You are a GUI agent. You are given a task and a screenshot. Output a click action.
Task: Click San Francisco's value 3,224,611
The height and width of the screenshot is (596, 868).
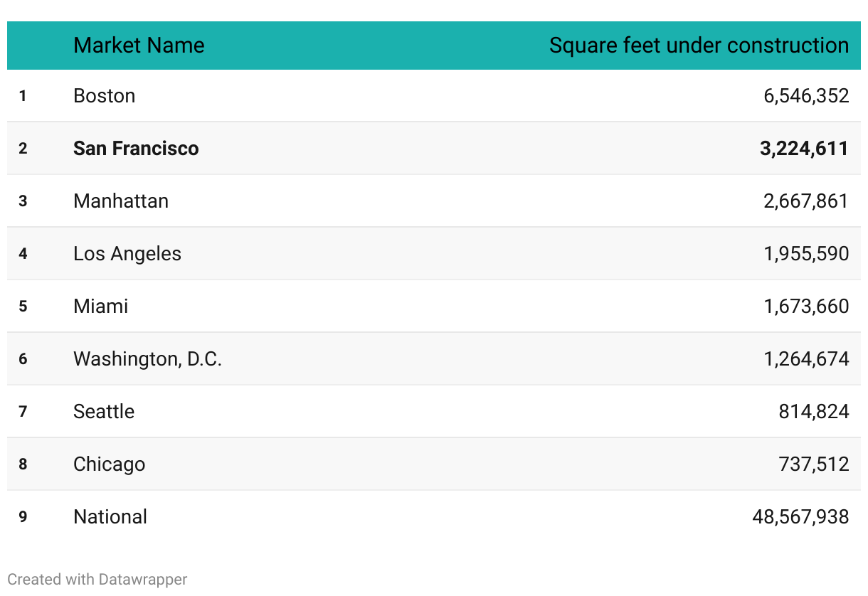click(x=804, y=149)
